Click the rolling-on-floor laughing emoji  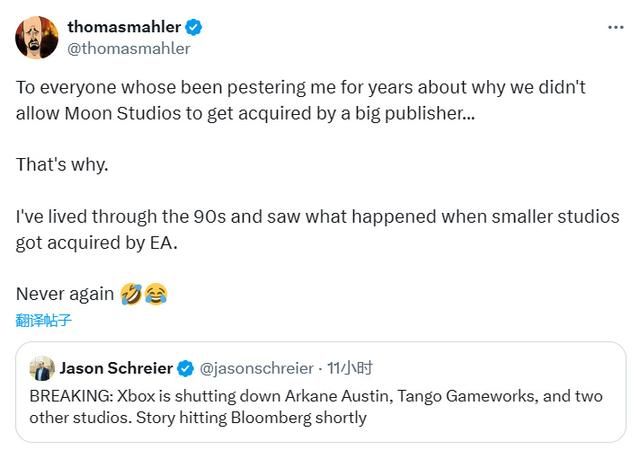(x=131, y=294)
